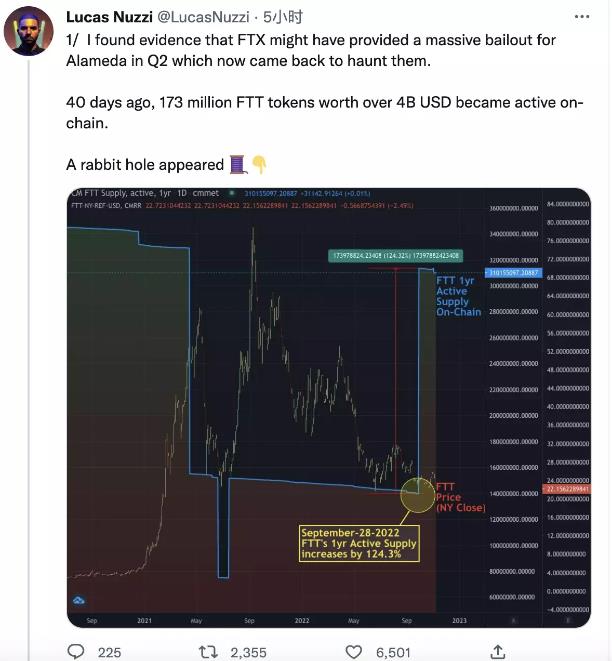612x661 pixels.
Task: Click the blue 310155097 supply value label
Action: pos(513,273)
